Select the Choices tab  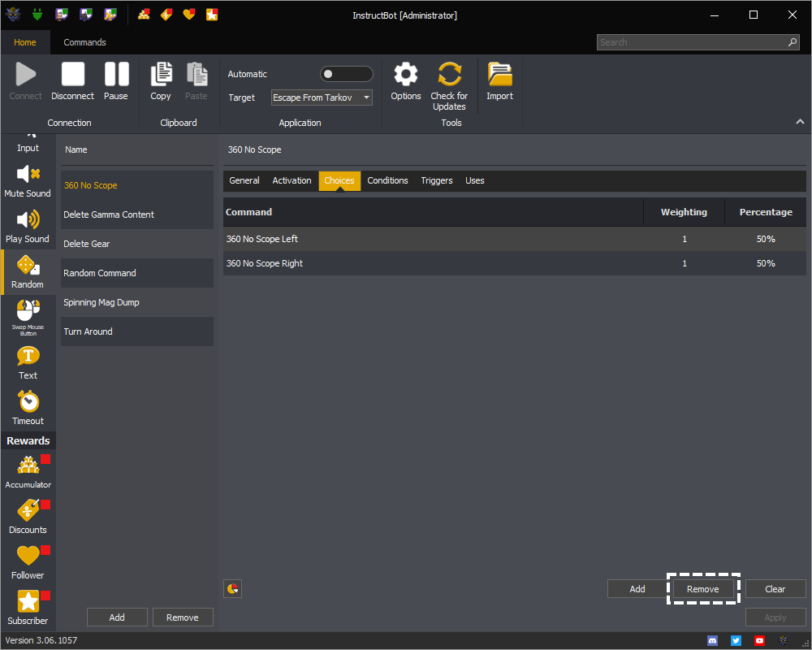pyautogui.click(x=339, y=180)
